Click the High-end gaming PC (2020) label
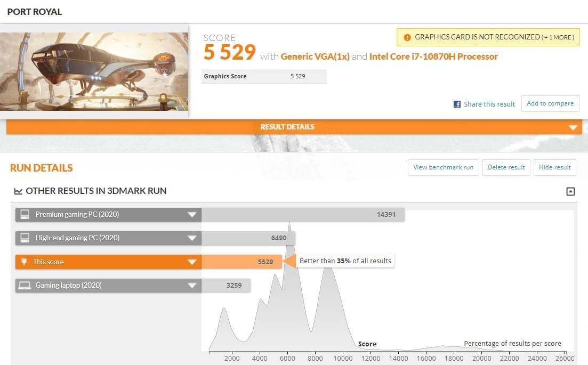The height and width of the screenshot is (365, 588). pos(77,238)
